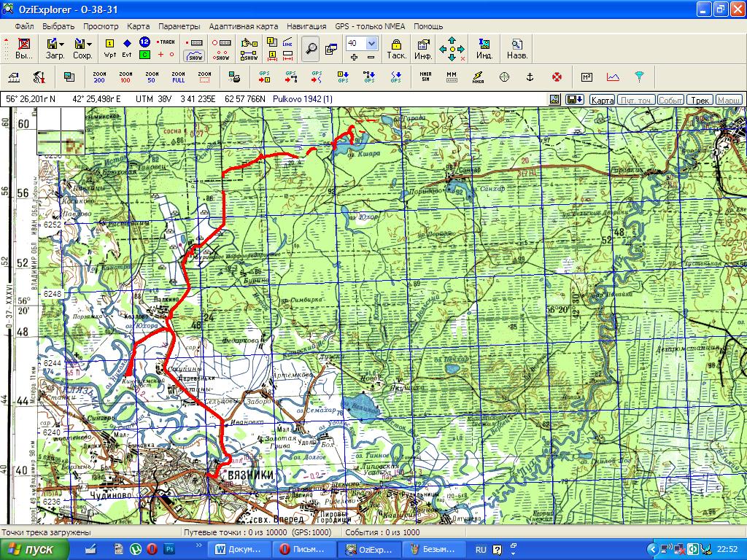Image resolution: width=747 pixels, height=560 pixels.
Task: Click the Wpt waypoint tool icon
Action: [110, 48]
